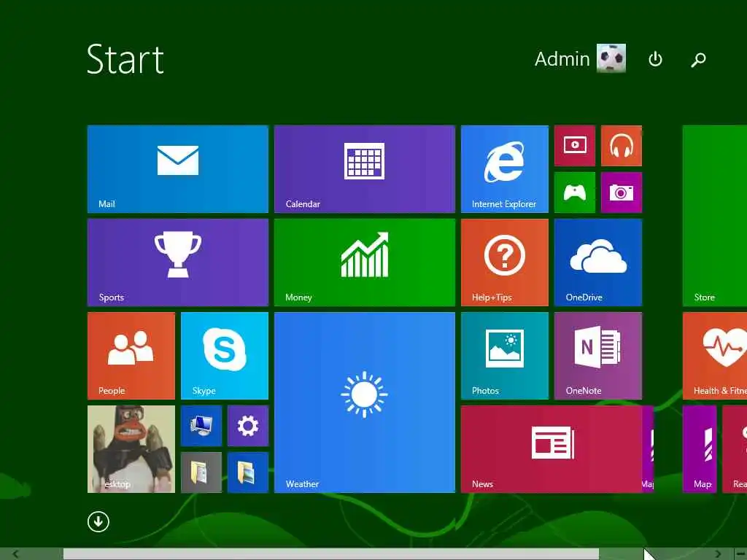
Task: Open the Xbox Games tile
Action: (575, 192)
